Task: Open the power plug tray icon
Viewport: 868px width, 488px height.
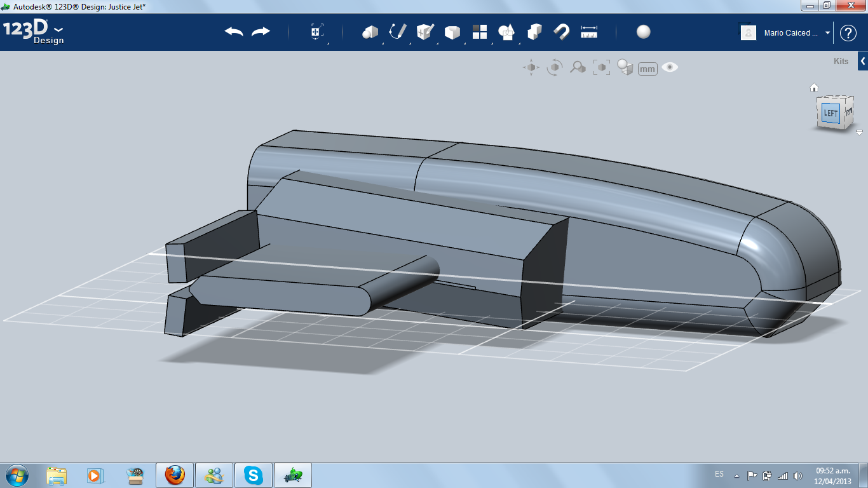Action: 768,475
